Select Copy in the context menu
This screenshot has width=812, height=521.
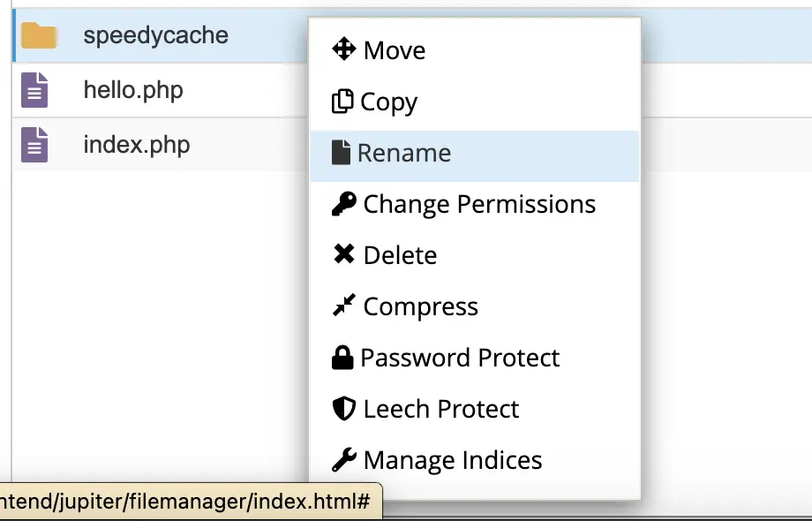point(389,102)
